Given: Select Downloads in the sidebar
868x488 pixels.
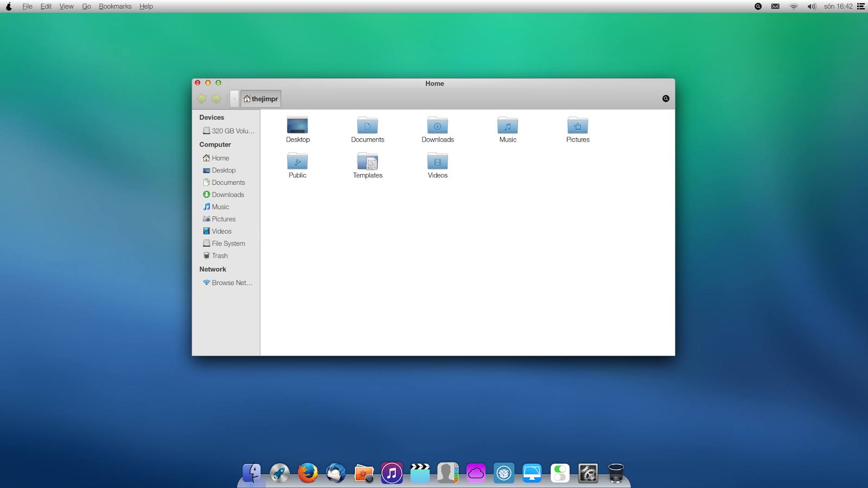Looking at the screenshot, I should [x=224, y=195].
